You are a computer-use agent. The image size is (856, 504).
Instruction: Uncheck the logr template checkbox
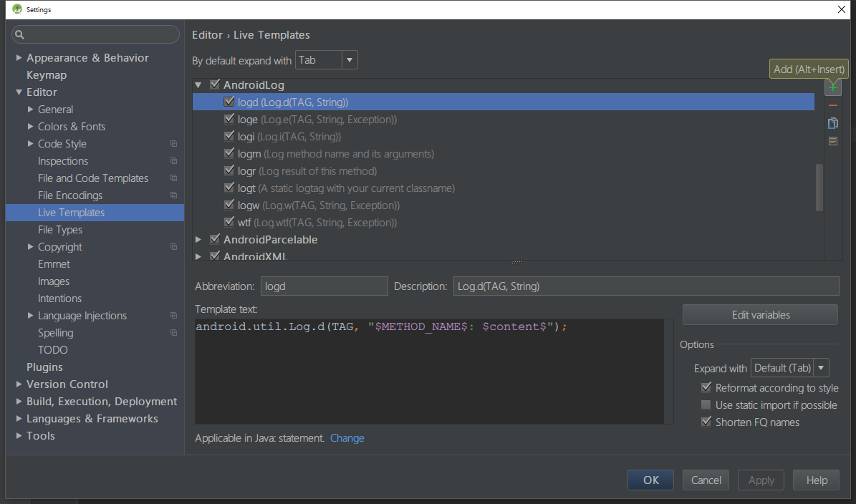click(229, 170)
